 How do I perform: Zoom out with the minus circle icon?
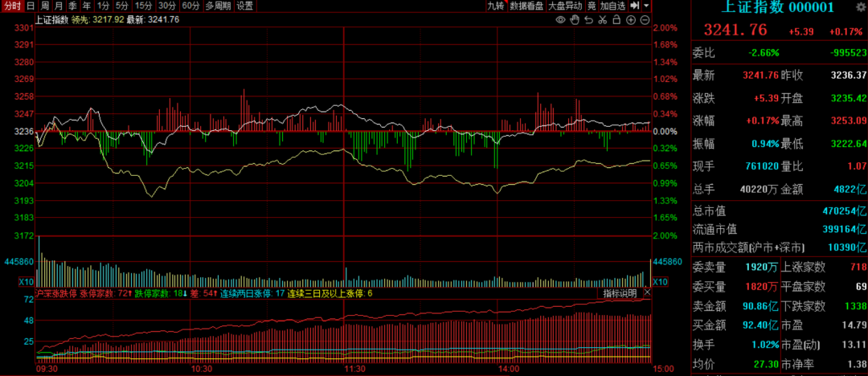click(x=645, y=20)
